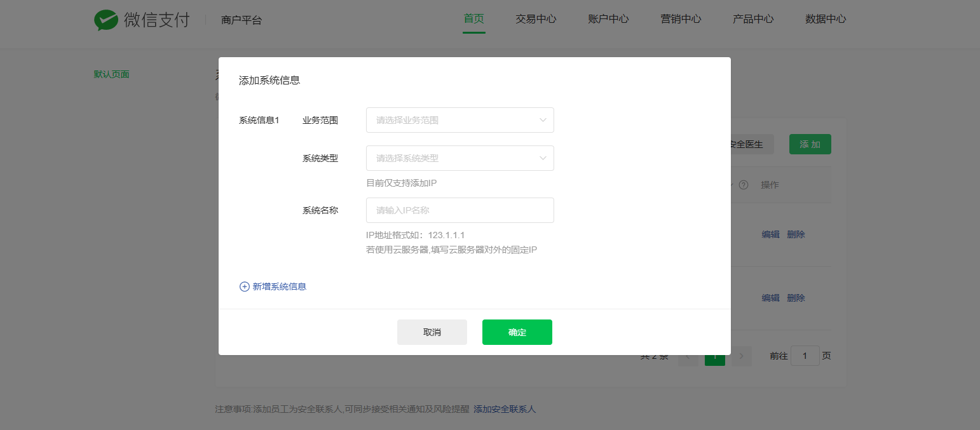Select 默认页面 in the left sidebar
This screenshot has height=430, width=980.
tap(112, 74)
